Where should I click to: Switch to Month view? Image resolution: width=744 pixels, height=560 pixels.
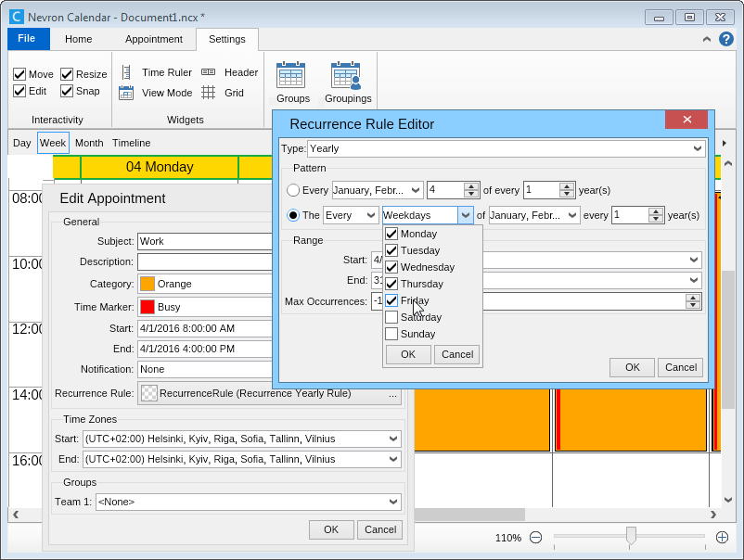[89, 143]
